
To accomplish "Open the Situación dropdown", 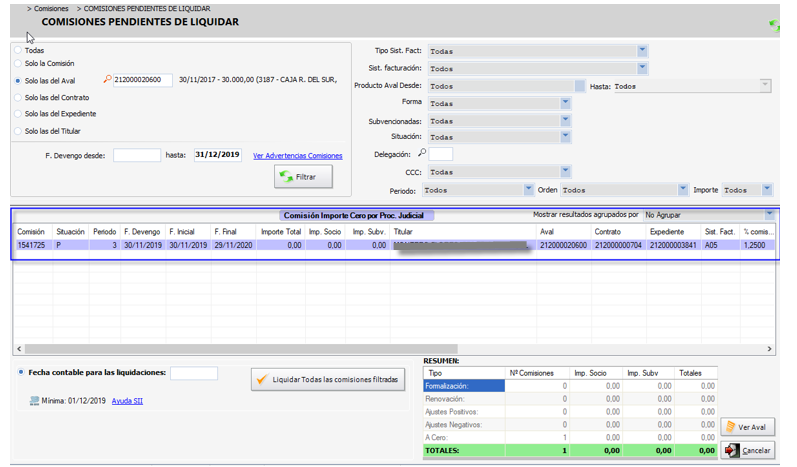I will (x=565, y=137).
